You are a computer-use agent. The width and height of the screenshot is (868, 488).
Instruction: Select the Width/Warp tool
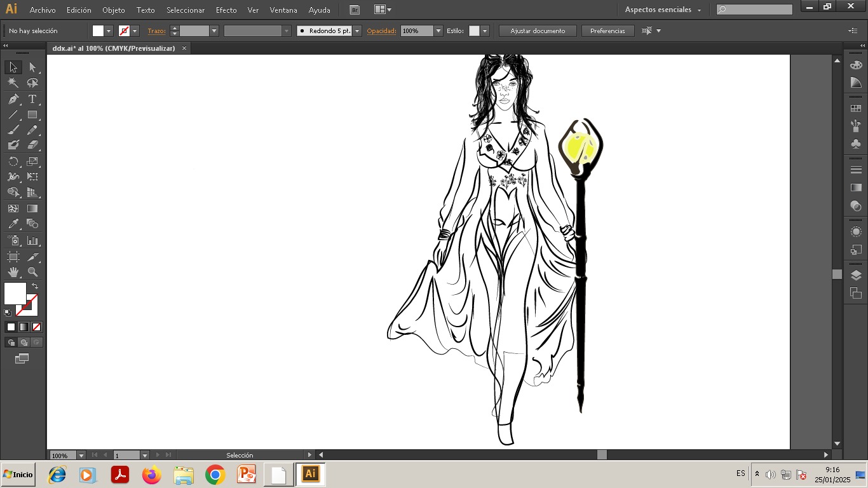tap(13, 177)
